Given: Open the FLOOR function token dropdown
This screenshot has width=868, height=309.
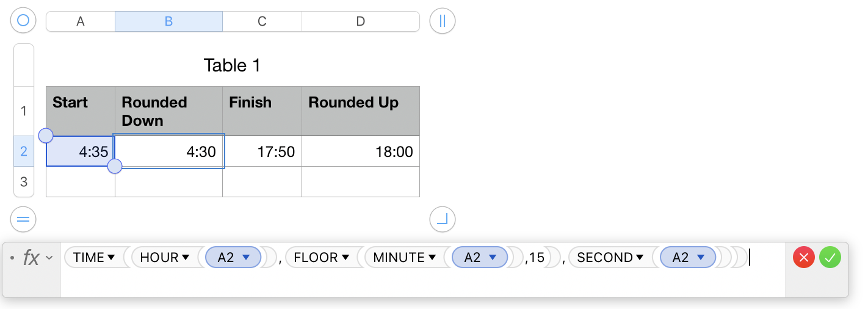Looking at the screenshot, I should point(345,258).
